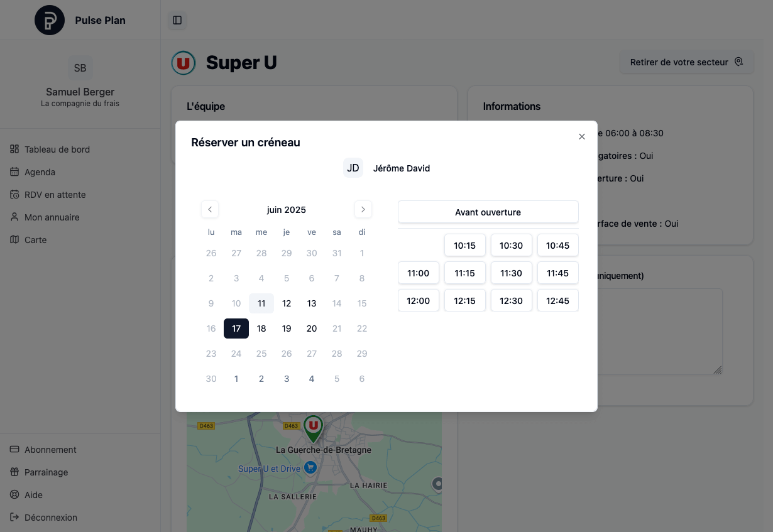
Task: Choose the 12:30 time slot
Action: click(x=512, y=301)
